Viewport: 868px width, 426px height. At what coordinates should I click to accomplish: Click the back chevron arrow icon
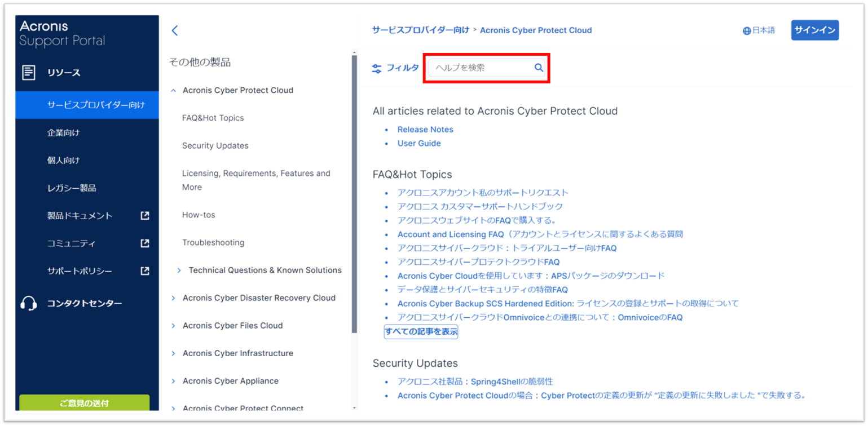point(175,30)
